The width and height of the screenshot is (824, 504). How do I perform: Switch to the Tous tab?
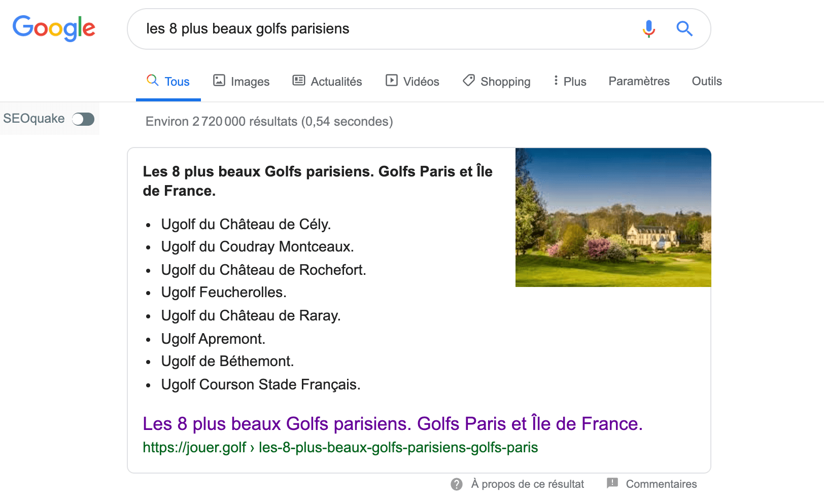point(168,81)
